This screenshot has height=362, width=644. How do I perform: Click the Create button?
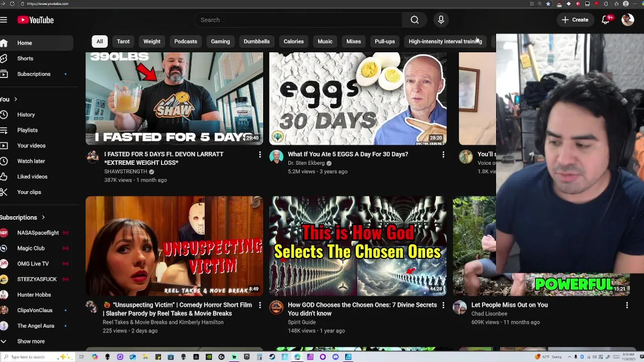coord(575,20)
